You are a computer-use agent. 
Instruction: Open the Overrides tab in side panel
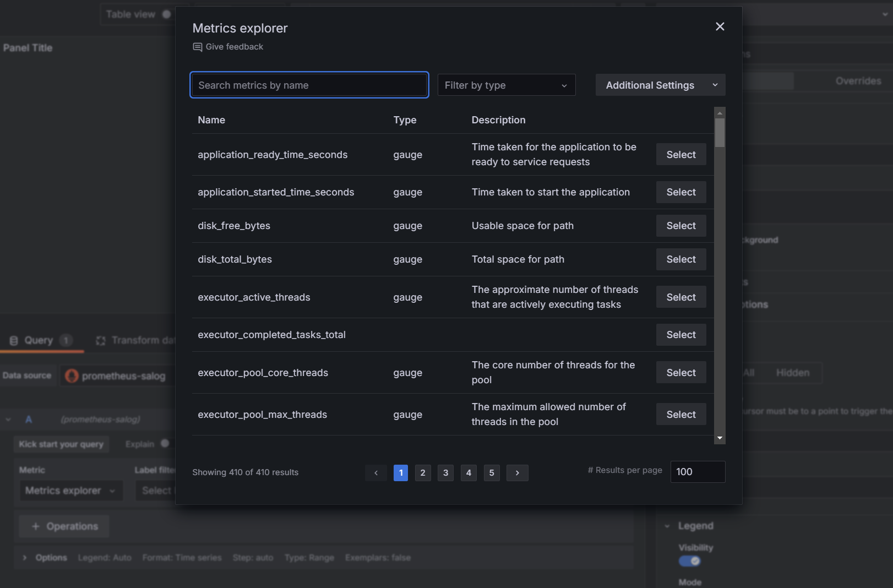[x=858, y=81]
